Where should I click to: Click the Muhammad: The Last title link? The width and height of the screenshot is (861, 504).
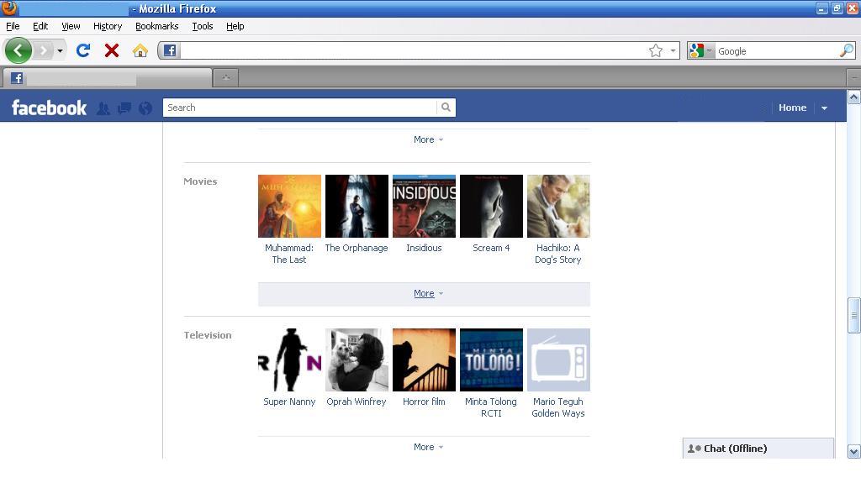pos(289,254)
